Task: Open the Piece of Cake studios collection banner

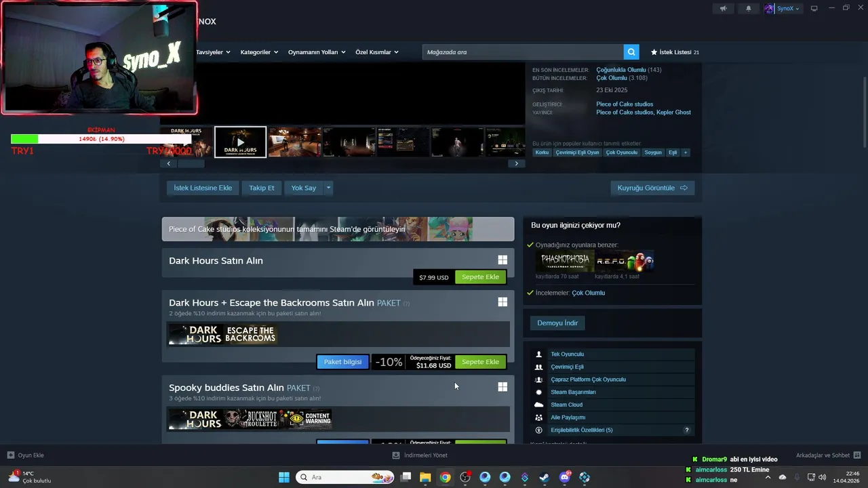Action: pos(338,229)
